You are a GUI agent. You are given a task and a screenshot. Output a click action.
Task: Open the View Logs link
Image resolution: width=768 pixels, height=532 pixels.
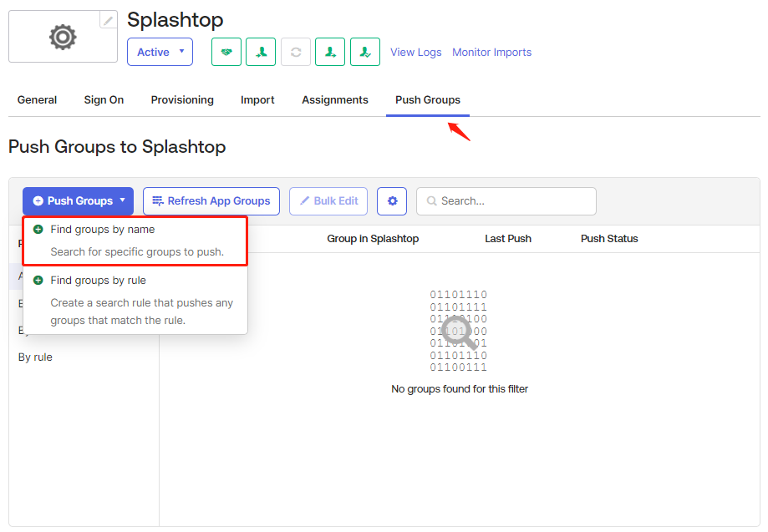416,53
